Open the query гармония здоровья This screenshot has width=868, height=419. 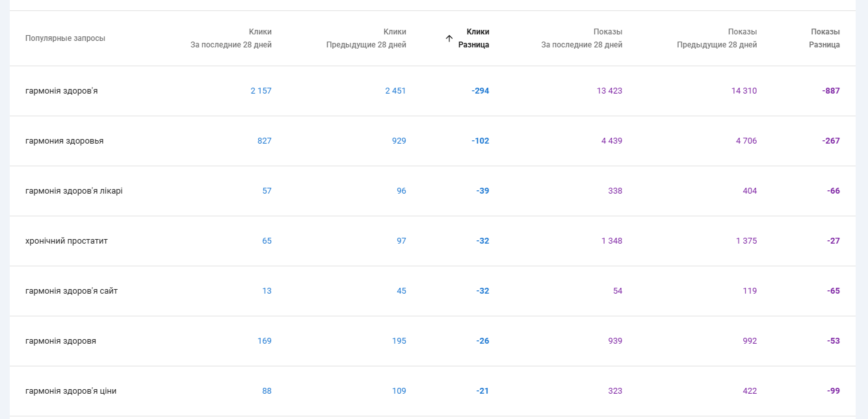[x=64, y=141]
